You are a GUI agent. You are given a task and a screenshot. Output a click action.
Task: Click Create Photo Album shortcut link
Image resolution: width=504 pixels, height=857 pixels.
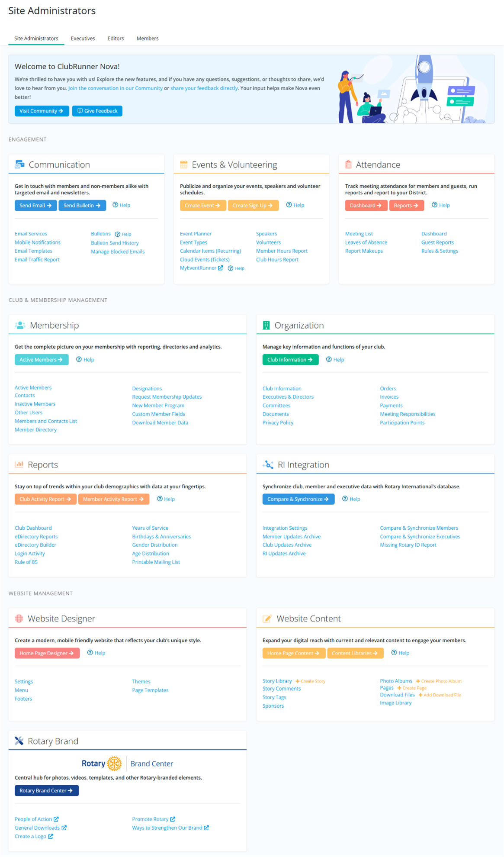coord(439,681)
